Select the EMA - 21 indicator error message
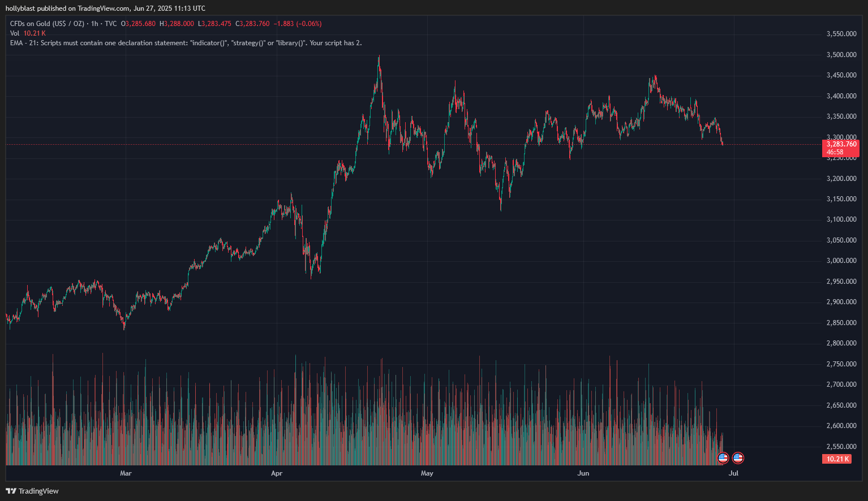This screenshot has height=501, width=868. [186, 43]
